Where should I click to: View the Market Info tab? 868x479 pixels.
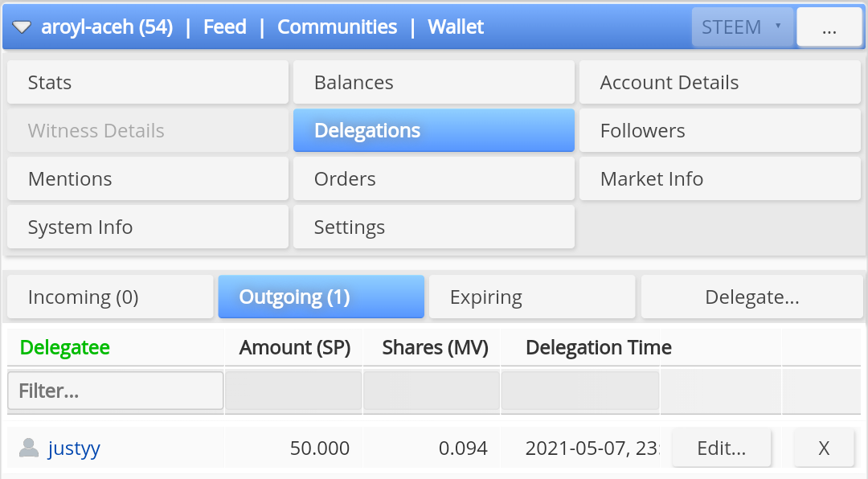tap(719, 179)
